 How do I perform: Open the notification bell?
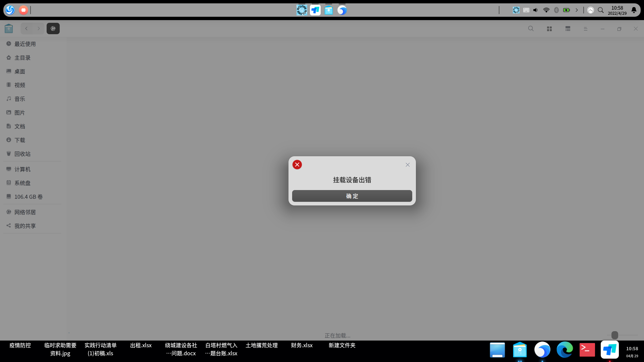click(x=634, y=10)
